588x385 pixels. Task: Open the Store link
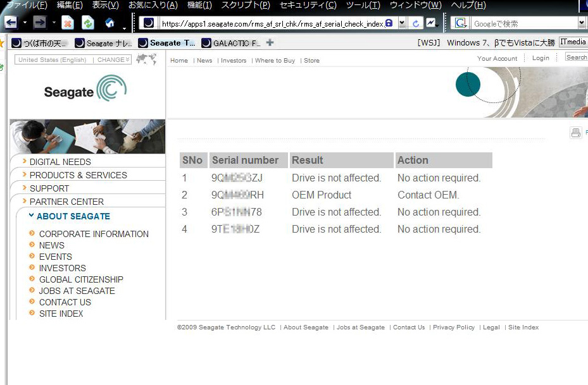[311, 60]
